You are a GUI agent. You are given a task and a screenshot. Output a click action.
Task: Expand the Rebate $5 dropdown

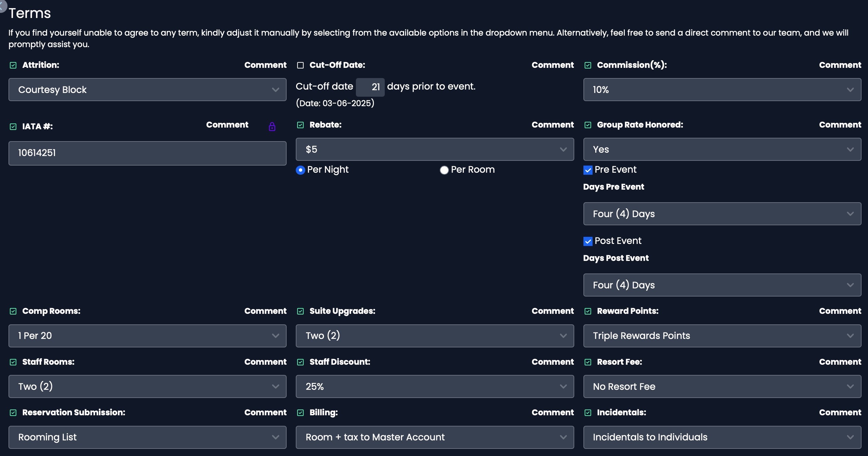(435, 149)
